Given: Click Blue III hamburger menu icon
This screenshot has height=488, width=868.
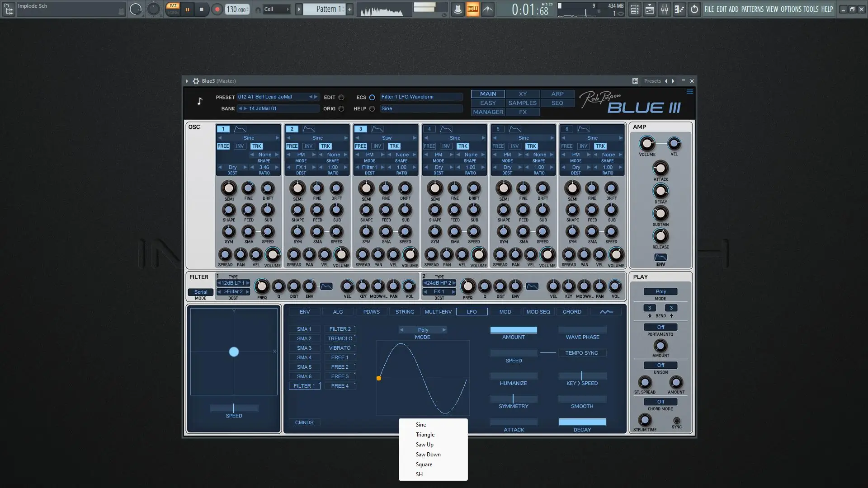Looking at the screenshot, I should click(x=689, y=92).
